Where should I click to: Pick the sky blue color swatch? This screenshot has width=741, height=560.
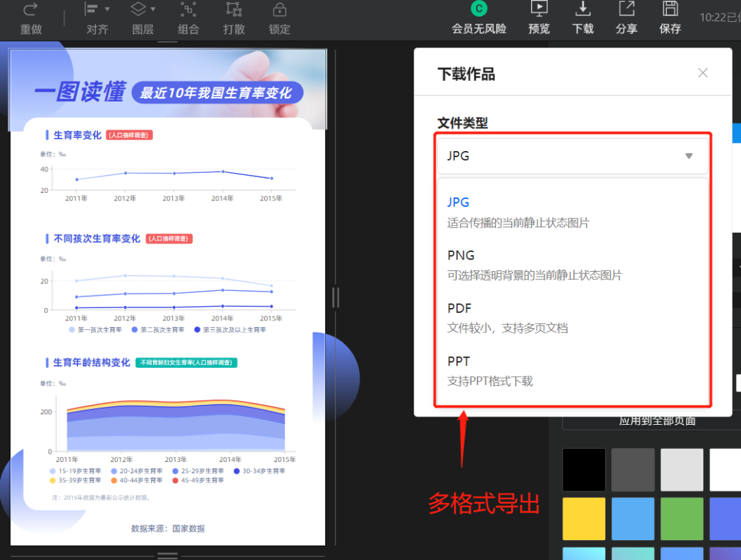633,518
